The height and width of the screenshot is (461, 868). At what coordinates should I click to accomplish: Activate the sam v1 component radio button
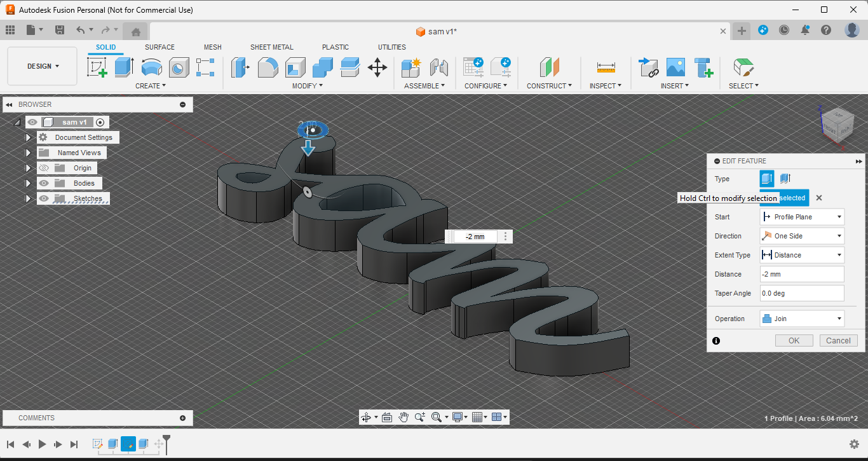[x=100, y=122]
